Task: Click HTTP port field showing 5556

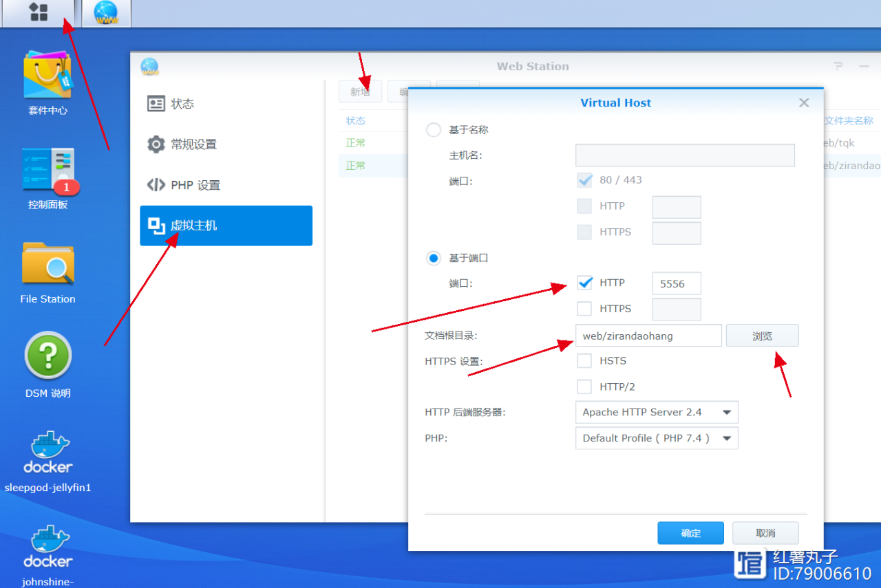Action: (x=677, y=283)
